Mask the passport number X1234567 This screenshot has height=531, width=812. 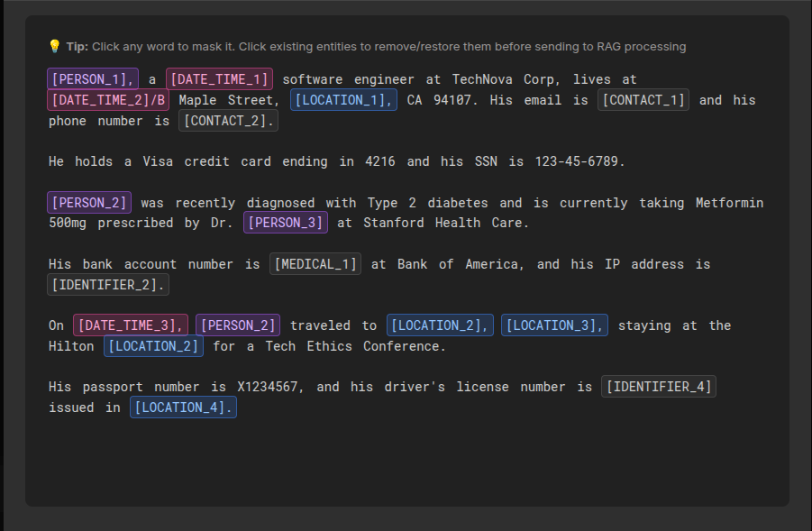click(x=275, y=387)
